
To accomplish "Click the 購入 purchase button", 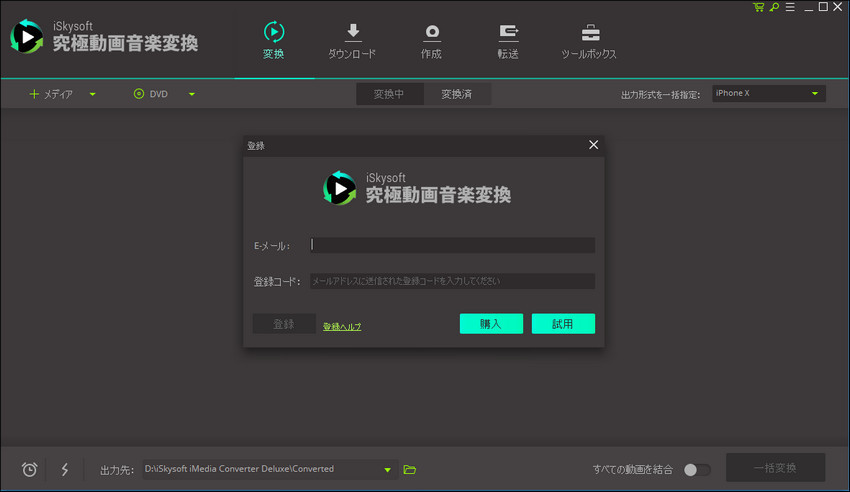I will 491,324.
